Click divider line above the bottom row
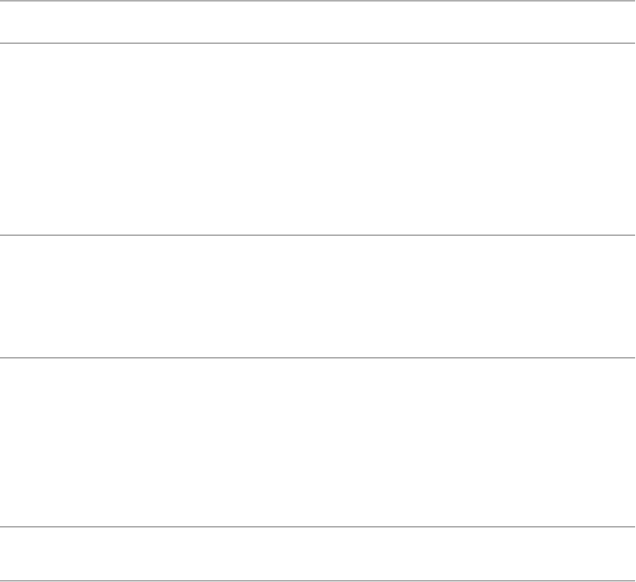636x582 pixels. (318, 527)
